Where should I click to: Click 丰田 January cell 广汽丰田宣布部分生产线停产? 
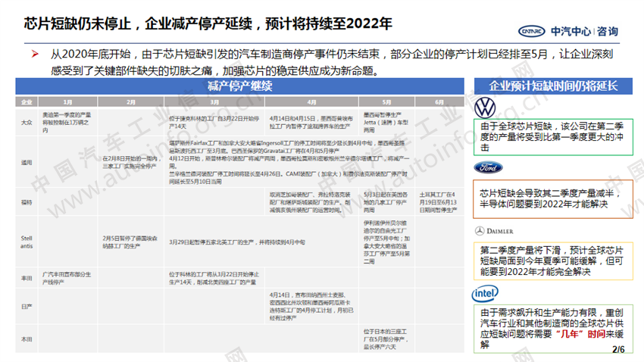pyautogui.click(x=67, y=278)
